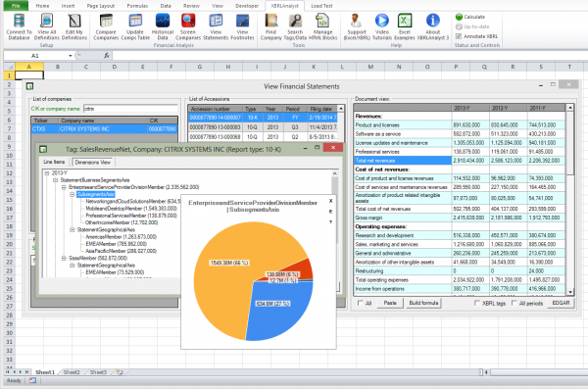Click View Statements ribbon icon
Viewport: 588px width, 389px height.
click(x=216, y=21)
